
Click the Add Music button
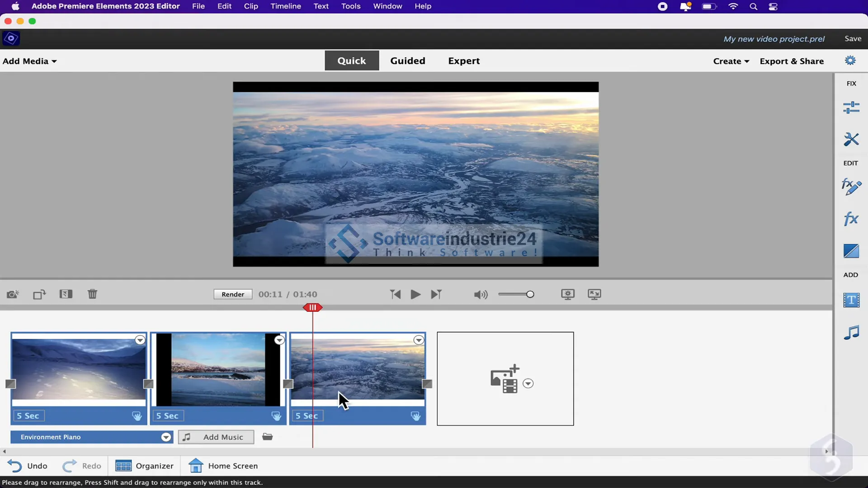[216, 437]
